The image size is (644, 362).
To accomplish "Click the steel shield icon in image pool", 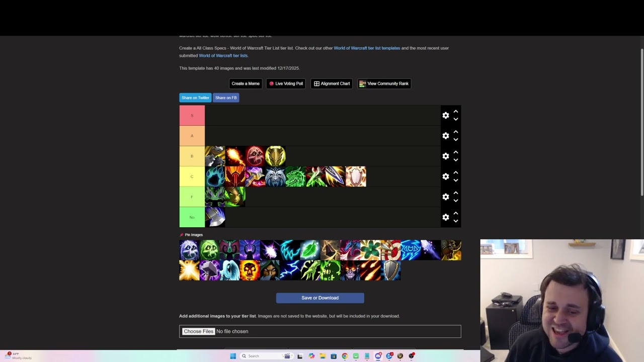I will click(390, 270).
